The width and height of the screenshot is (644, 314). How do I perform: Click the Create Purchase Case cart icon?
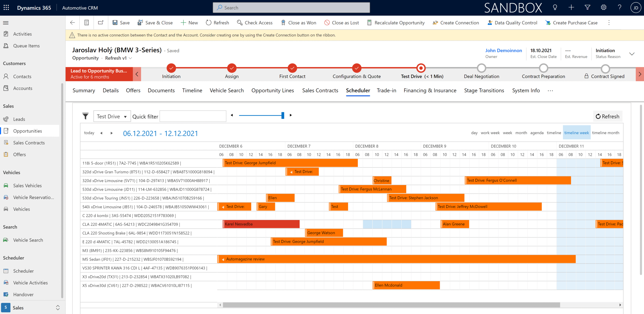pyautogui.click(x=548, y=23)
